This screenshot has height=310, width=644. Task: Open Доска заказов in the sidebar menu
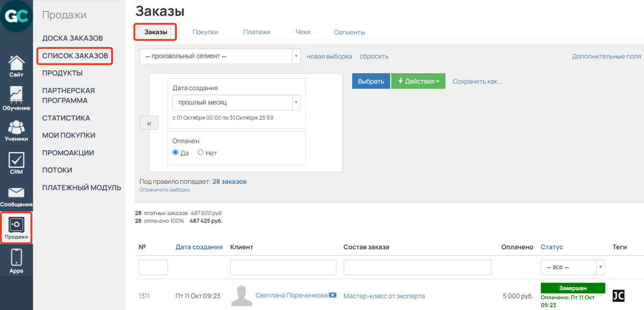point(73,38)
